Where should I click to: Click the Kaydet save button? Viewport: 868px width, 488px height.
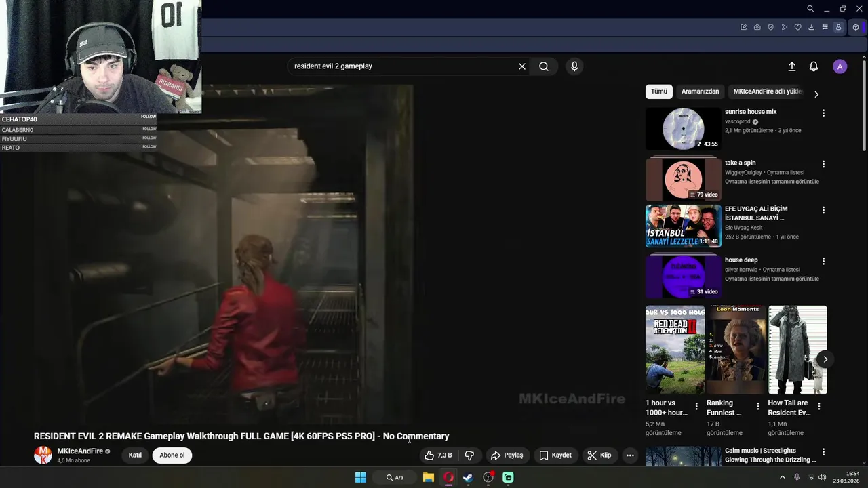[555, 455]
